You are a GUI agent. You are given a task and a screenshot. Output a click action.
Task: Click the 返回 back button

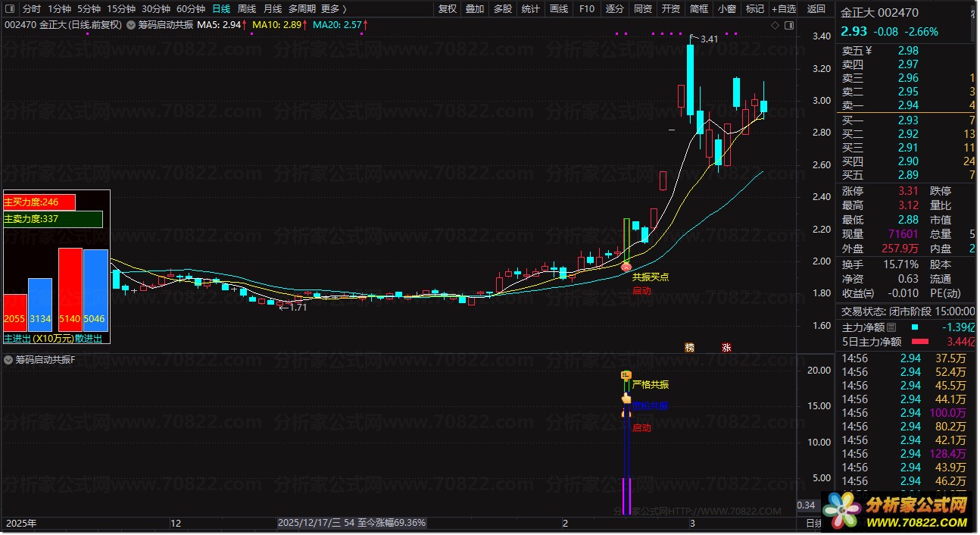pyautogui.click(x=816, y=9)
